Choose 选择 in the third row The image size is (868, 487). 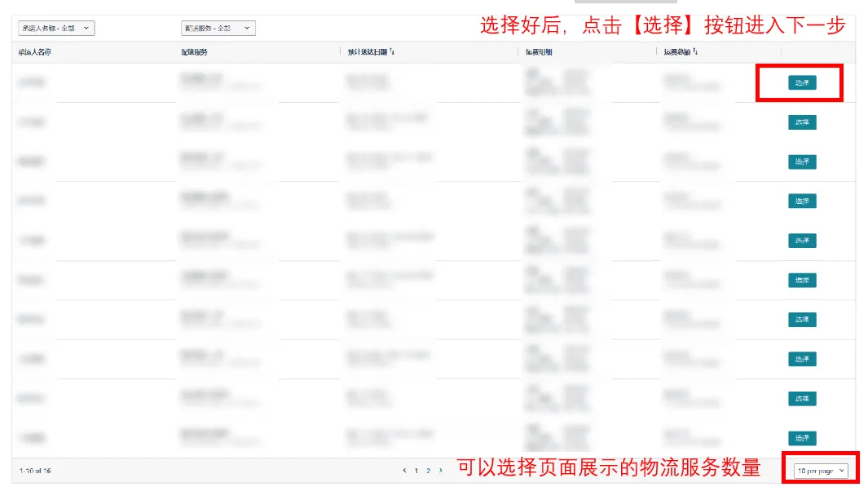pyautogui.click(x=802, y=162)
